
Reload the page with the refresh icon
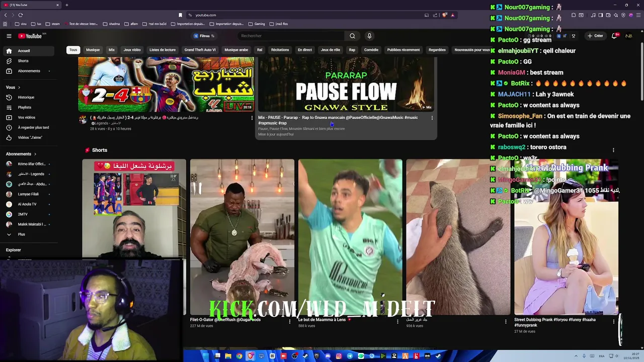click(x=21, y=15)
